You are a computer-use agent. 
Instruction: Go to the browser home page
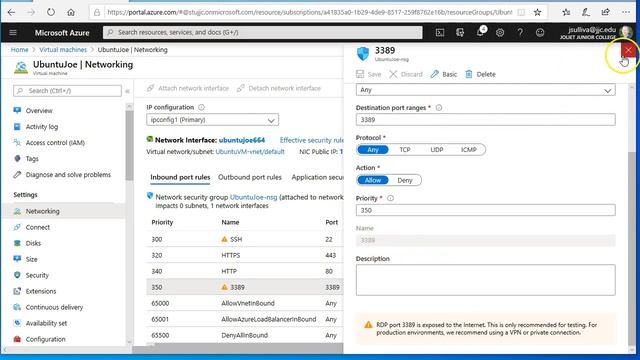[71, 12]
